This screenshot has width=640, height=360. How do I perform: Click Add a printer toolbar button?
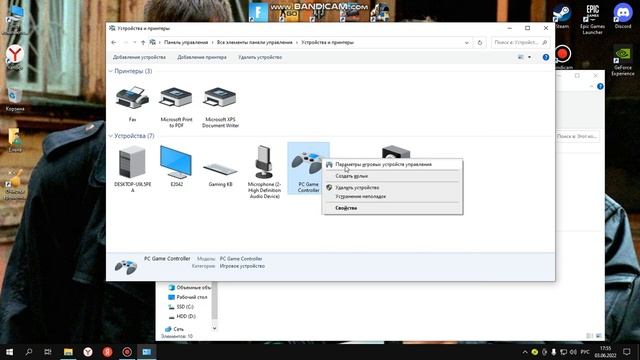[202, 57]
